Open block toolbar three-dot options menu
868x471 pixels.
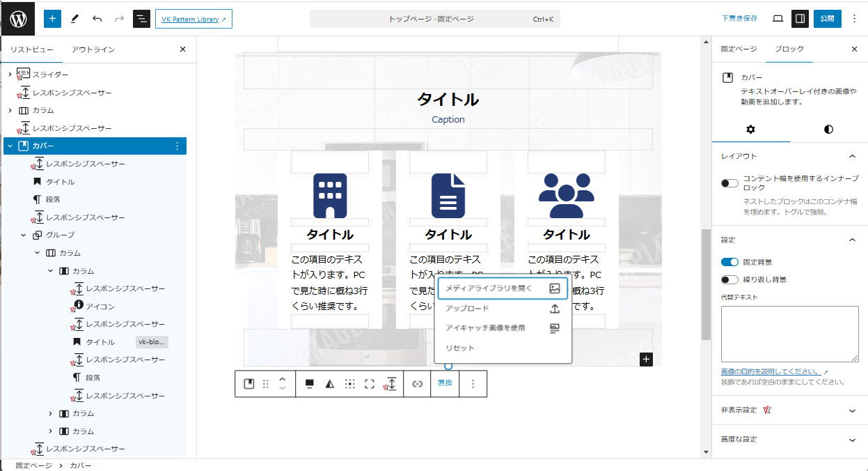[x=473, y=384]
